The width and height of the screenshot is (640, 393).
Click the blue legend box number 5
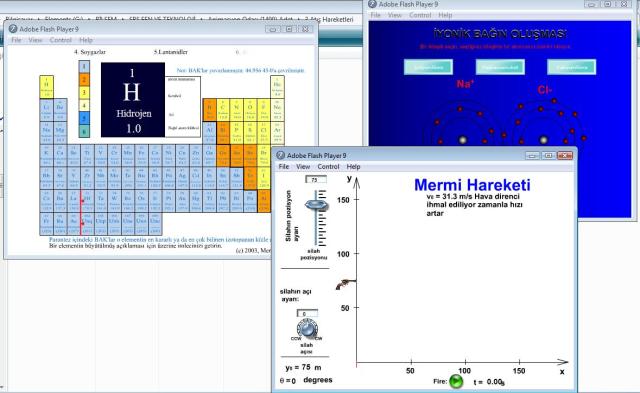(84, 118)
